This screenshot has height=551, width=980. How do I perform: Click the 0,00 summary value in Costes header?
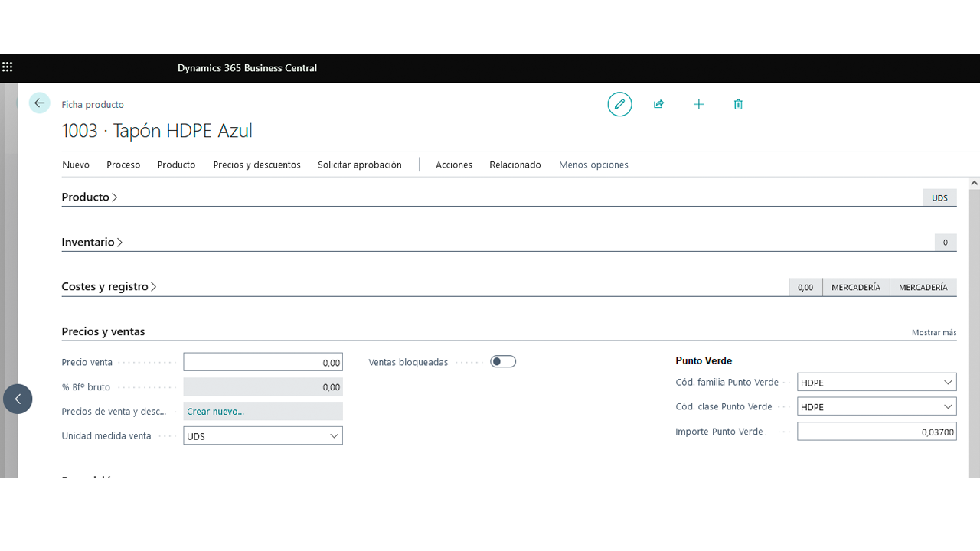pyautogui.click(x=805, y=287)
